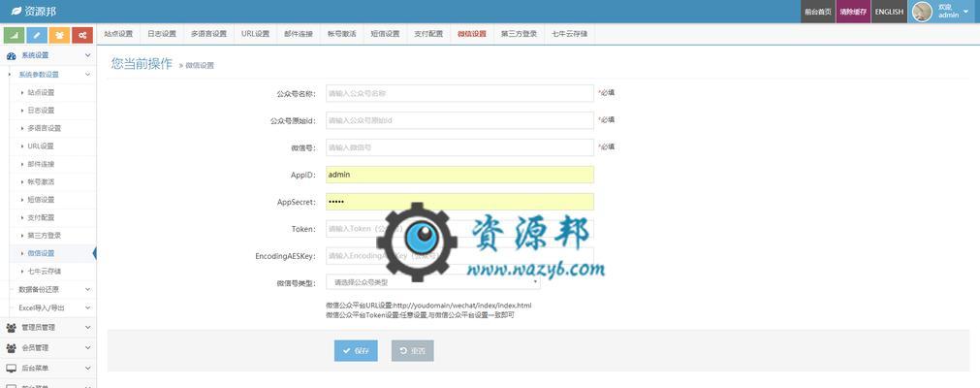Click the 清除缓存 header button
This screenshot has width=980, height=388.
point(853,12)
